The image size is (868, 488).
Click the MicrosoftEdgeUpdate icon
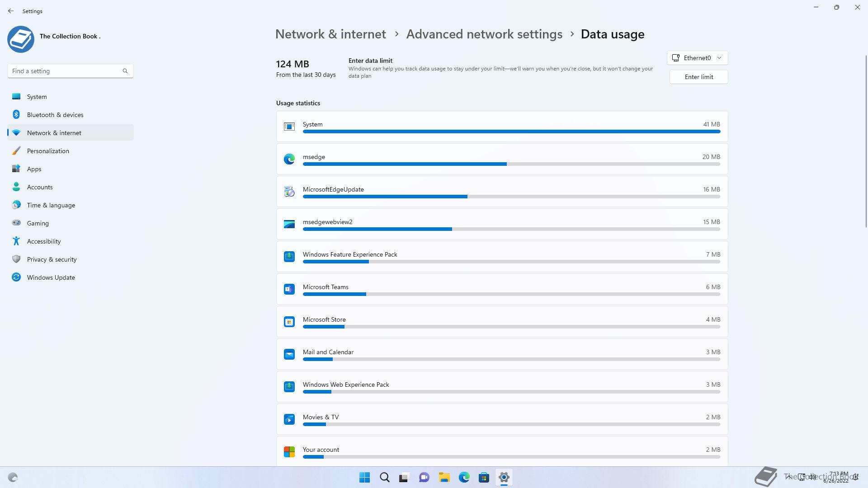[x=289, y=192]
